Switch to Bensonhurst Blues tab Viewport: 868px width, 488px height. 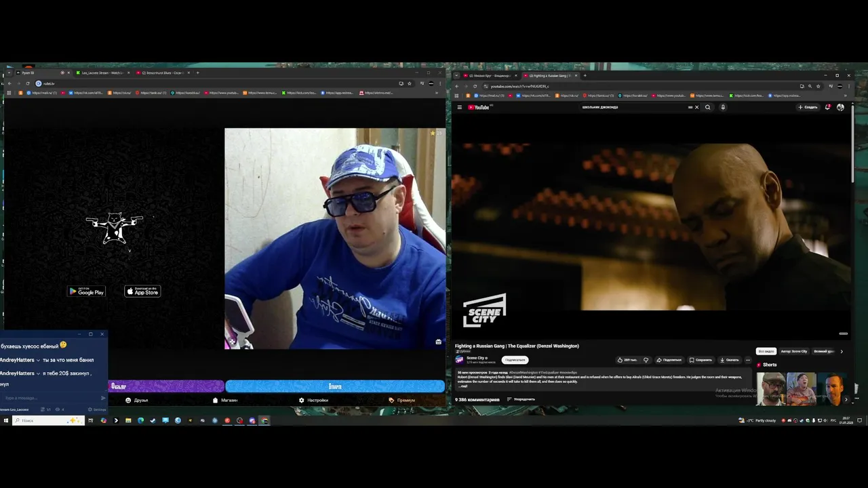(163, 73)
